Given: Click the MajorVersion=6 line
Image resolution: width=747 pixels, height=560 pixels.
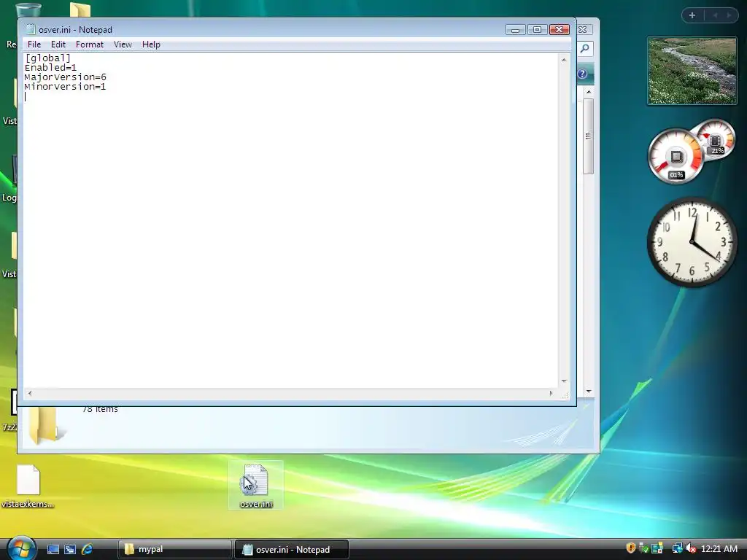Looking at the screenshot, I should pyautogui.click(x=65, y=77).
